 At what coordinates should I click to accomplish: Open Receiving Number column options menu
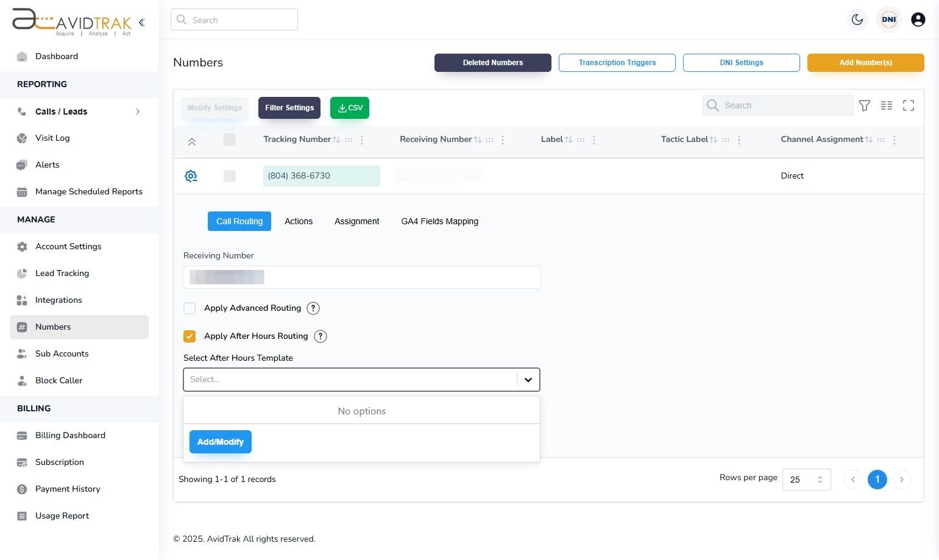click(503, 140)
